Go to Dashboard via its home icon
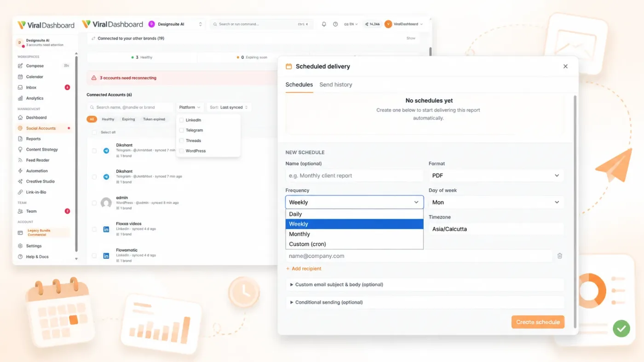The image size is (644, 362). coord(20,118)
